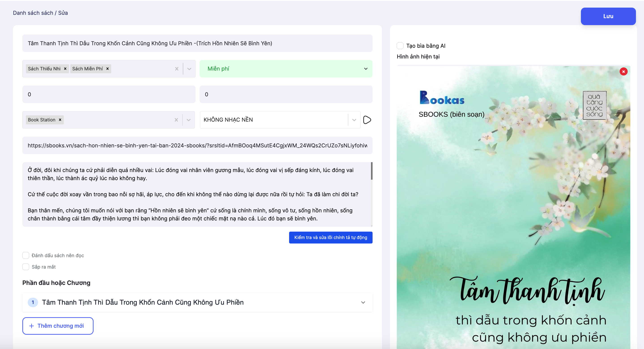Viewport: 644px width, 349px height.
Task: Remove the Sách Thiếu Nhi tag
Action: [x=65, y=69]
